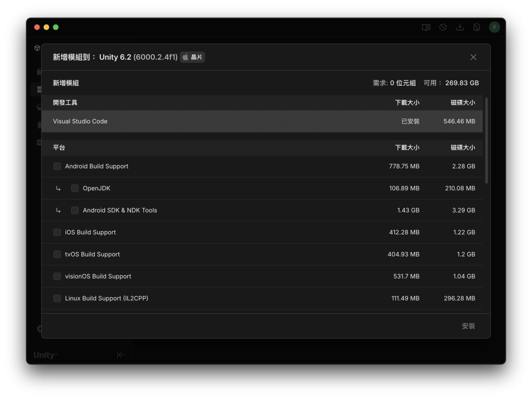The height and width of the screenshot is (399, 532).
Task: Collapse sidebar with arrow icon
Action: pos(121,355)
